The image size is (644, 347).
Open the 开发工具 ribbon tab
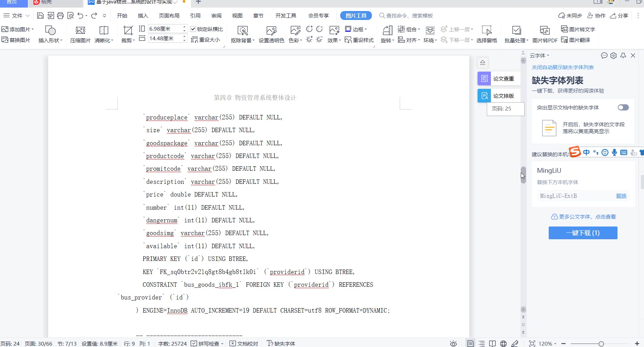click(286, 15)
